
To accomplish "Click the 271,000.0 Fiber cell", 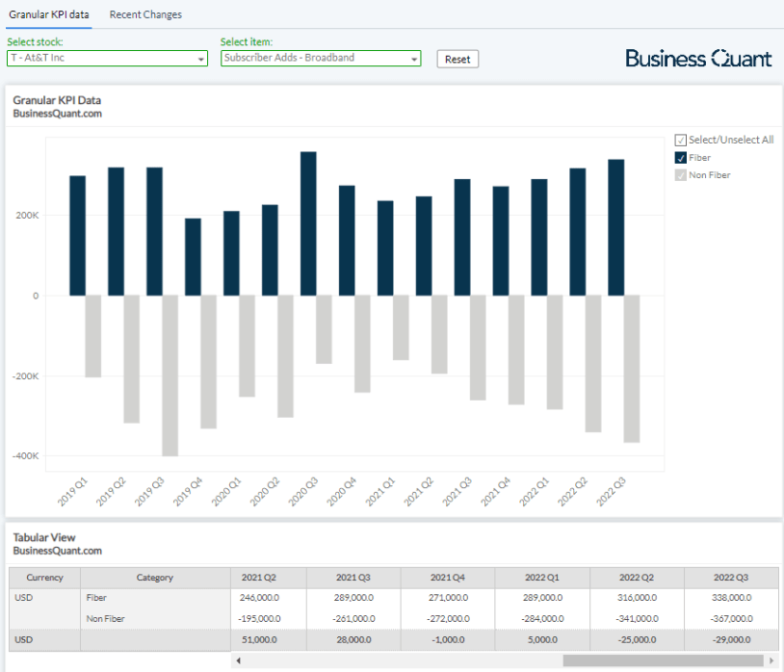I will [x=448, y=598].
